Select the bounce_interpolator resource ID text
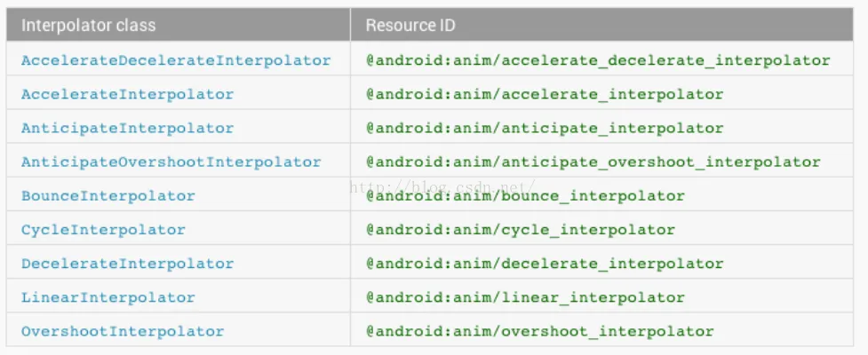The height and width of the screenshot is (355, 868). coord(525,196)
